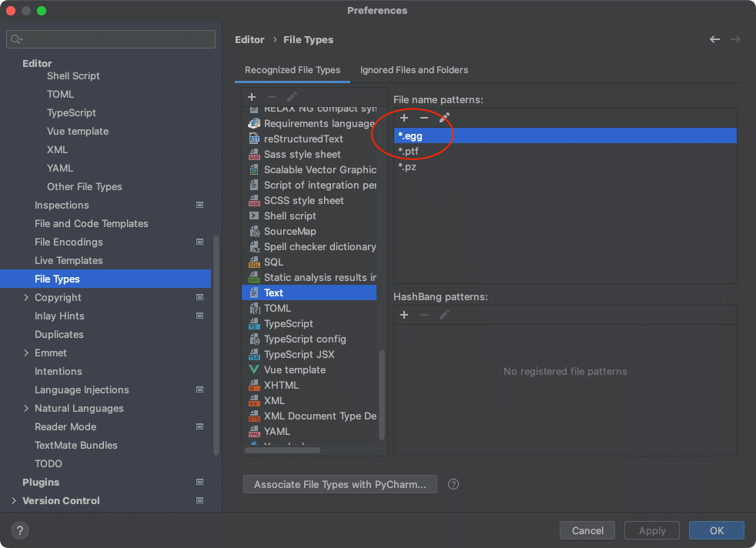Click the add file type plus icon
Viewport: 756px width, 548px height.
tap(252, 97)
